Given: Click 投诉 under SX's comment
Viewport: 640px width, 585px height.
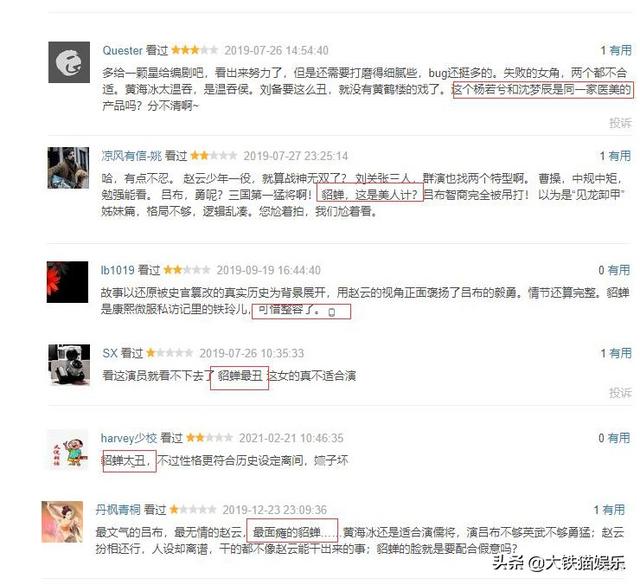Looking at the screenshot, I should 620,393.
